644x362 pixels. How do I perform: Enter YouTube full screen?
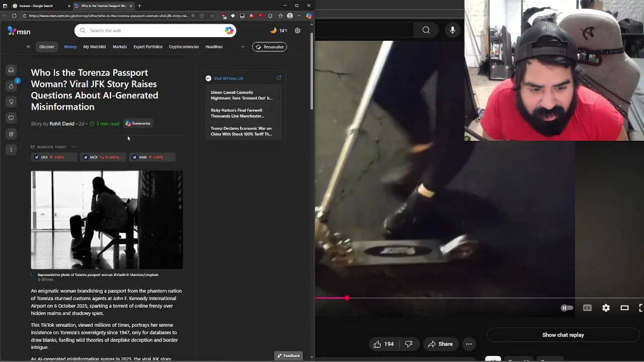pos(641,308)
